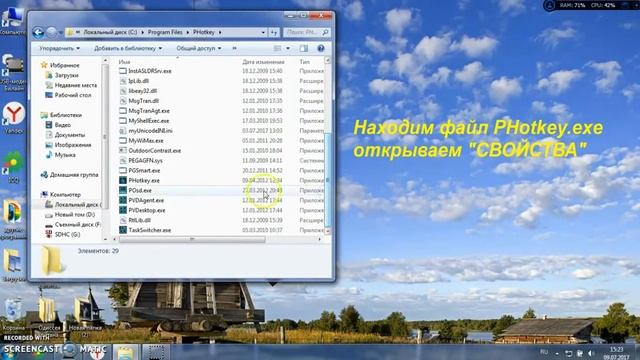The height and width of the screenshot is (360, 640).
Task: Open the Видео library
Action: (58, 125)
